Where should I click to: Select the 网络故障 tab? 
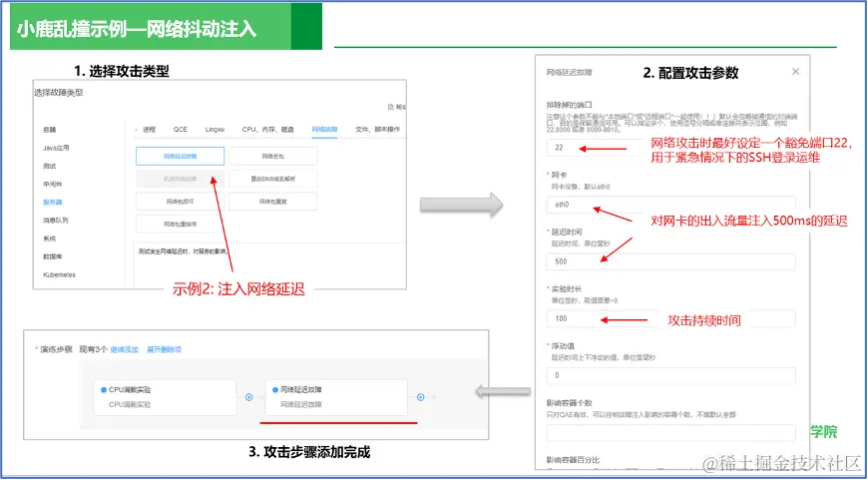pyautogui.click(x=324, y=130)
